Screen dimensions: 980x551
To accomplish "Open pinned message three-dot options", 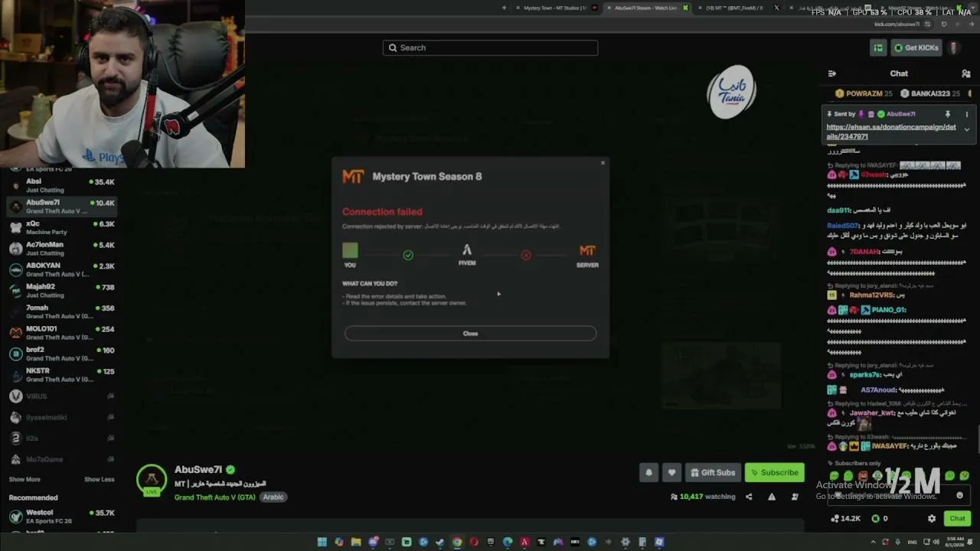I will 966,114.
